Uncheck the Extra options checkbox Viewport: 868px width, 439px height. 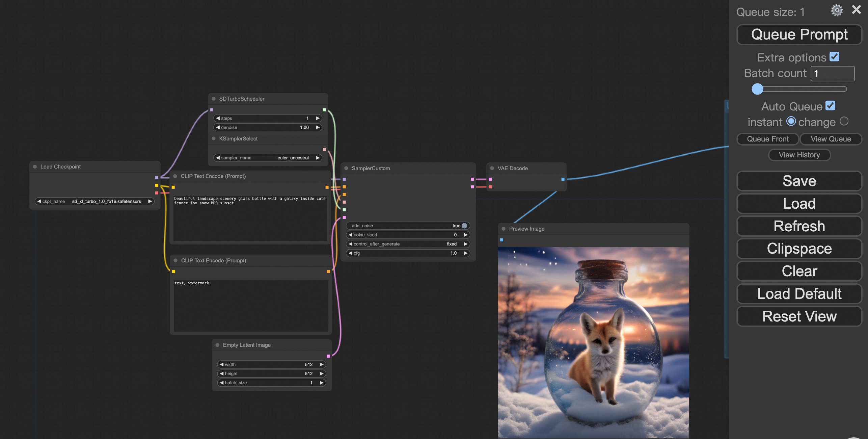coord(834,57)
